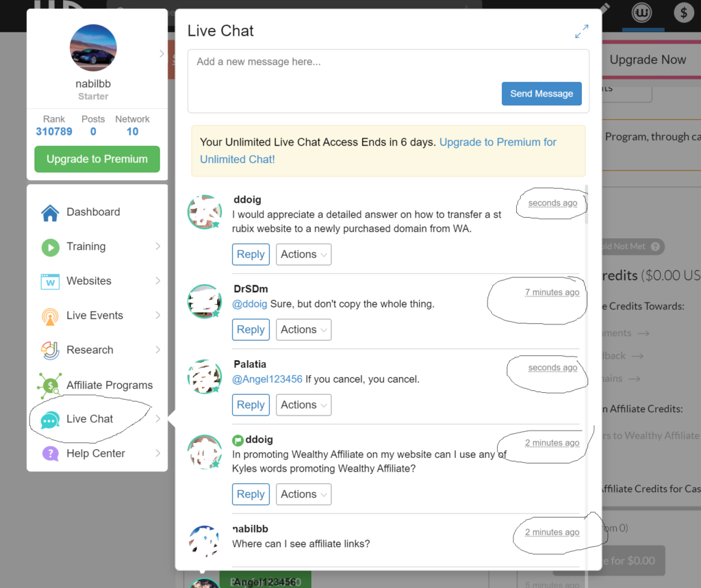
Task: Click the @ddoig mention link
Action: pyautogui.click(x=249, y=304)
